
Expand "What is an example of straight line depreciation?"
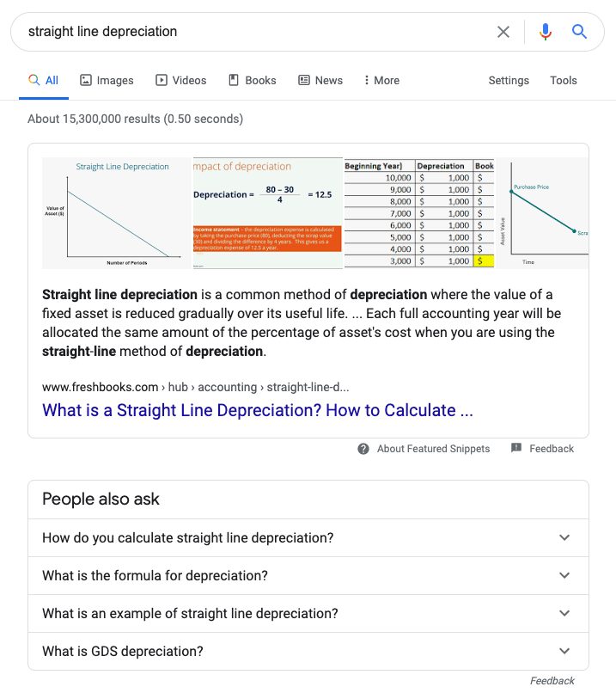pyautogui.click(x=308, y=614)
